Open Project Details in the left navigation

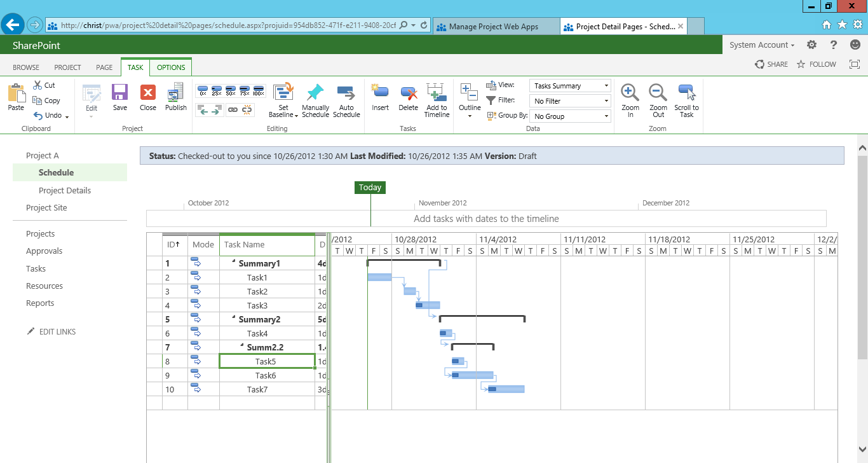pyautogui.click(x=65, y=191)
